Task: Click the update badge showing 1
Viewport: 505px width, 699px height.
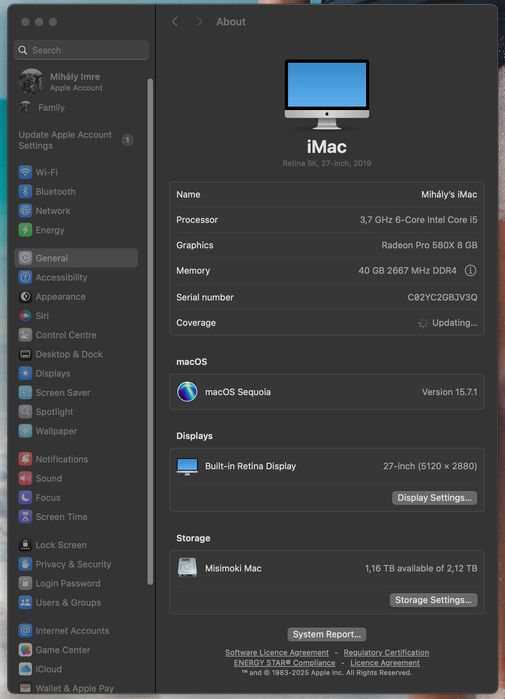Action: (127, 140)
